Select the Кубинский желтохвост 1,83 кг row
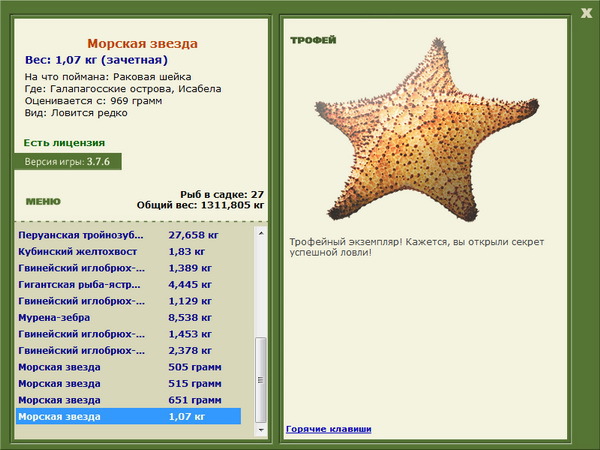This screenshot has height=450, width=600. 129,252
